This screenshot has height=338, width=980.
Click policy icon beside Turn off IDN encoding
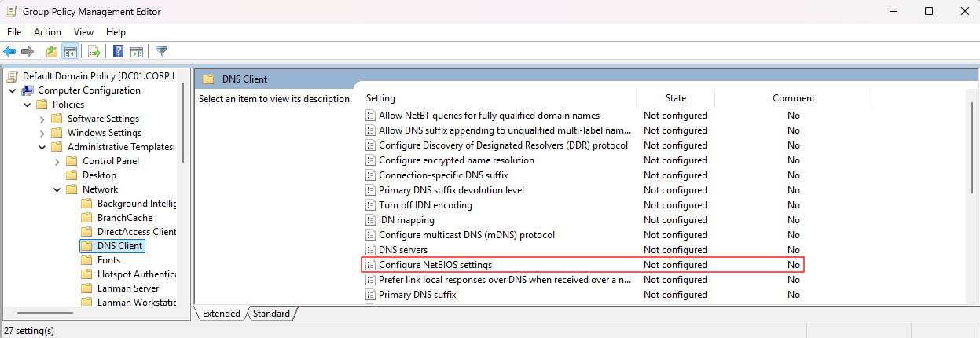[x=371, y=205]
